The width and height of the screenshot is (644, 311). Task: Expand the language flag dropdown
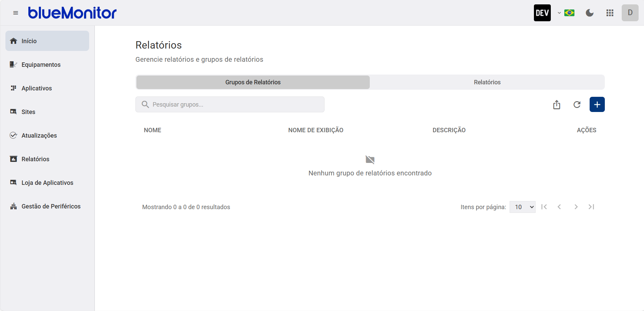[x=566, y=13]
